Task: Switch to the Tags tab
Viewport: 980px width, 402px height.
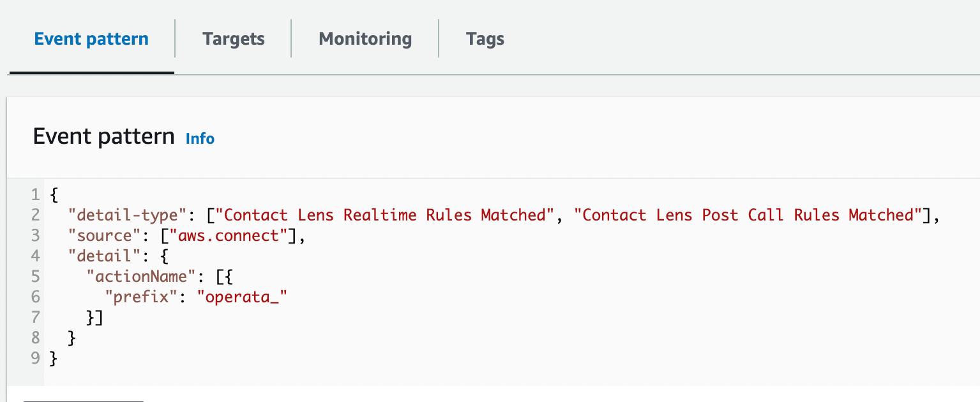Action: coord(485,38)
